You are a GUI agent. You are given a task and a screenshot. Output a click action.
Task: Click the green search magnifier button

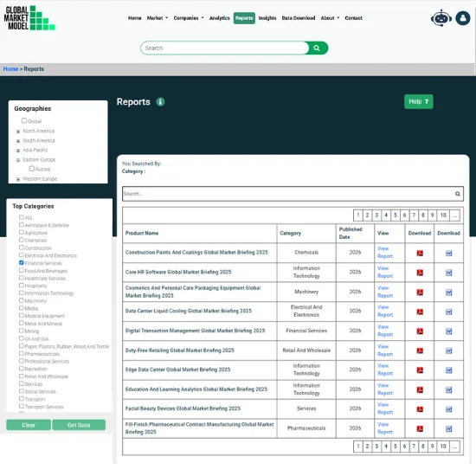[x=317, y=48]
